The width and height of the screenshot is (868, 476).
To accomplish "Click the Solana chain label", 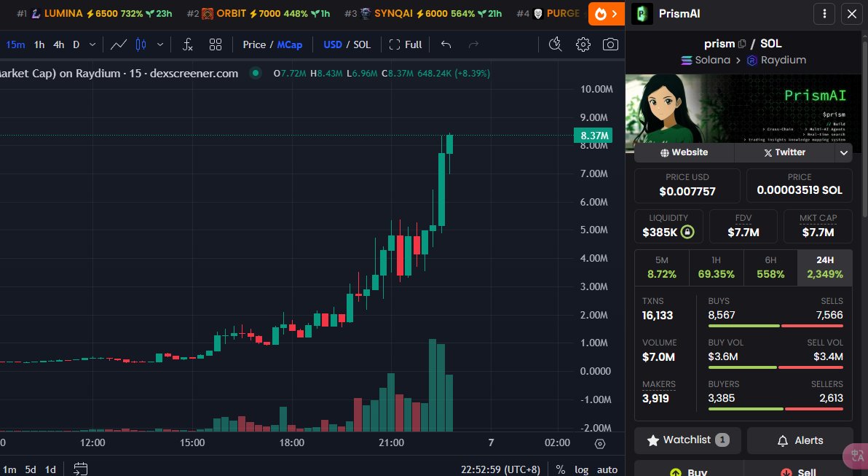I will (706, 60).
